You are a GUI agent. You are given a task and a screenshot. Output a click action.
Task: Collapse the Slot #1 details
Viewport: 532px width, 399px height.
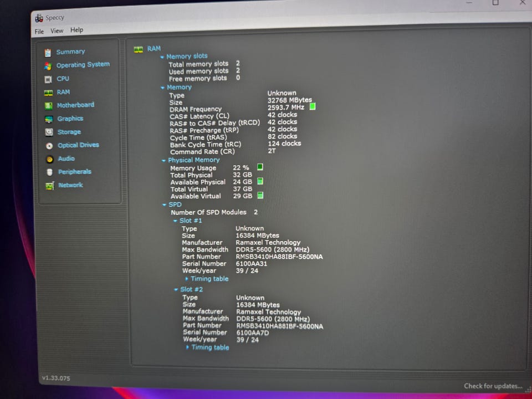pyautogui.click(x=176, y=221)
